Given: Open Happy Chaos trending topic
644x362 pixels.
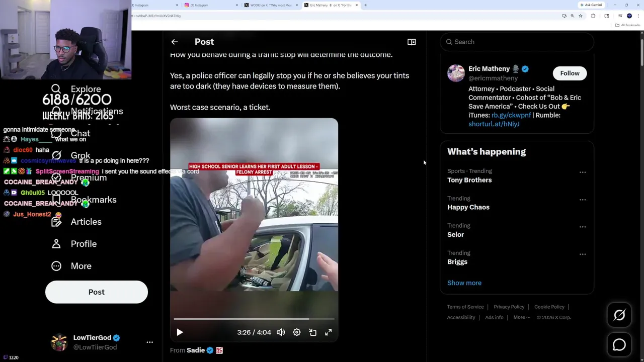Looking at the screenshot, I should pyautogui.click(x=468, y=207).
